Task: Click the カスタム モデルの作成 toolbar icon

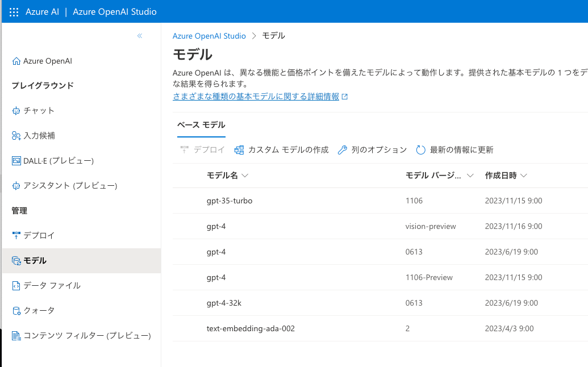Action: [239, 150]
